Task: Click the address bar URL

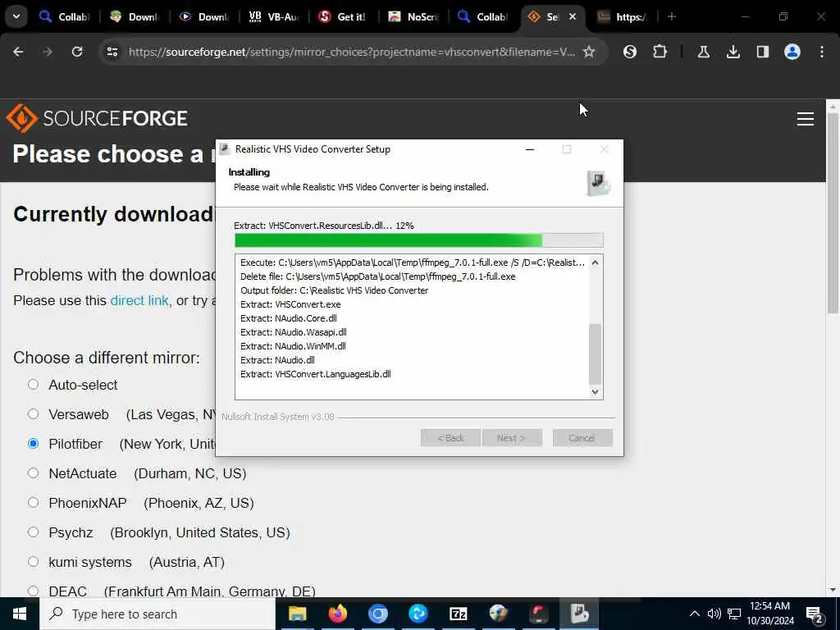Action: 351,52
